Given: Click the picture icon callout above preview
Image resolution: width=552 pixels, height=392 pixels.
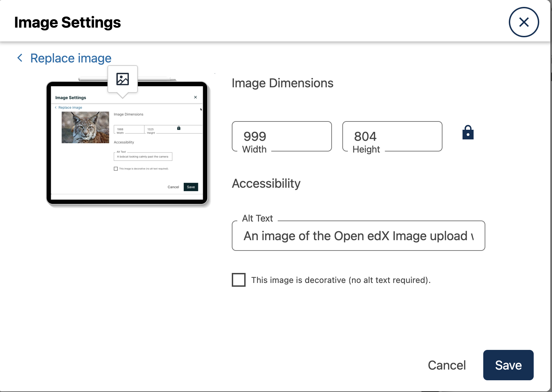Looking at the screenshot, I should 123,79.
